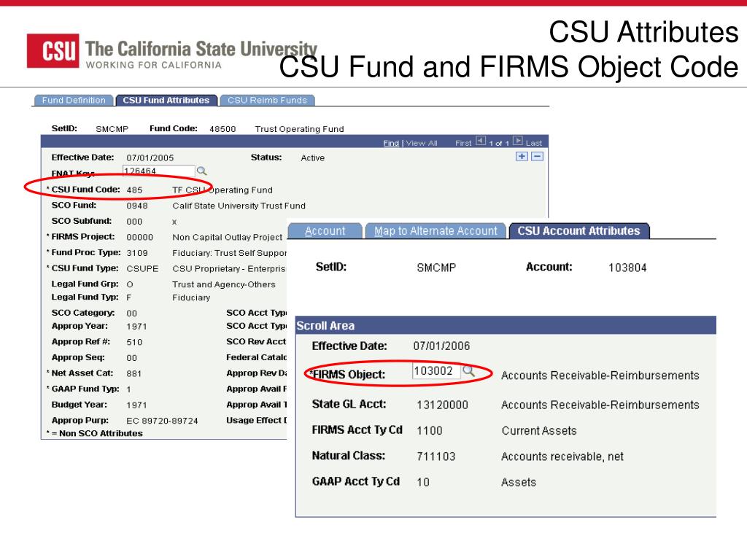This screenshot has height=560, width=747.
Task: Open Map to Alternate Account tab
Action: (x=436, y=231)
